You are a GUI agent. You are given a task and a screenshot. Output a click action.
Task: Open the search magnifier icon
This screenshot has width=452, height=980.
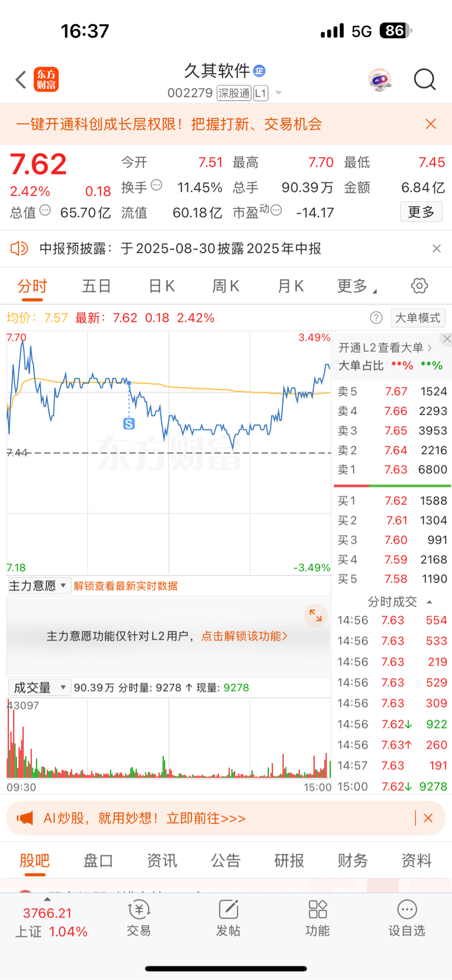(x=424, y=79)
